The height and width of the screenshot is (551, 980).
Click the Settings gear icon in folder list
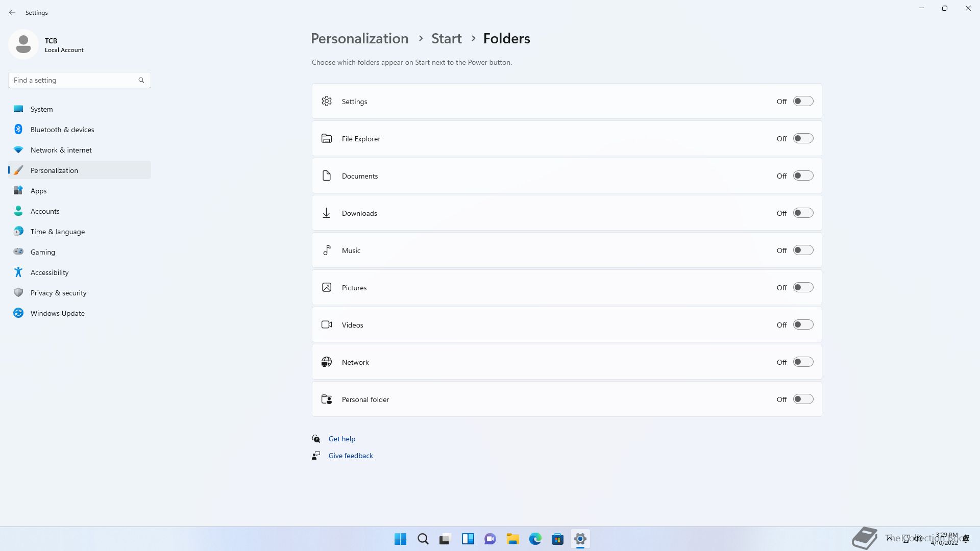327,101
